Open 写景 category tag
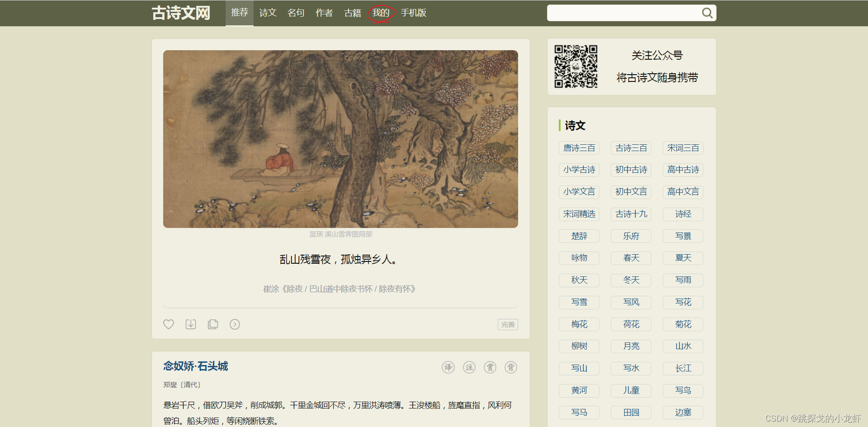 click(683, 236)
